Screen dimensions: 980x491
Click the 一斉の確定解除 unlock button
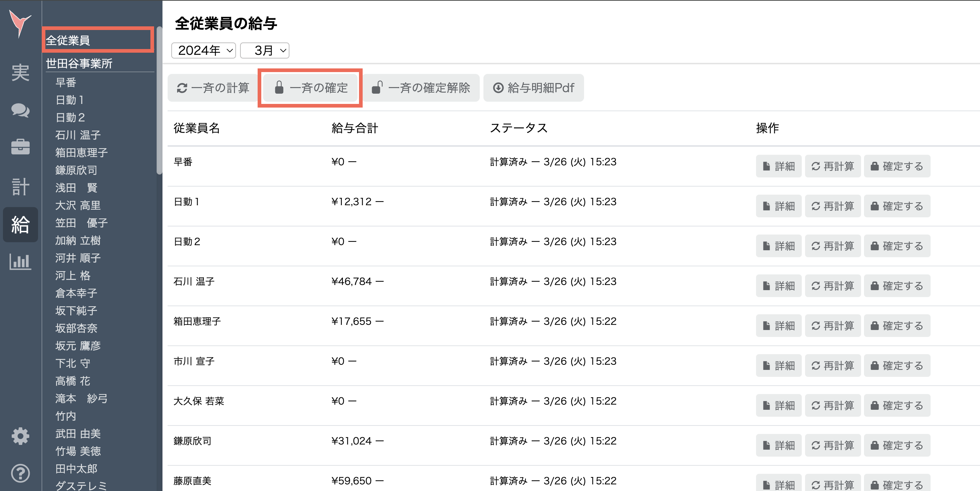pos(421,88)
